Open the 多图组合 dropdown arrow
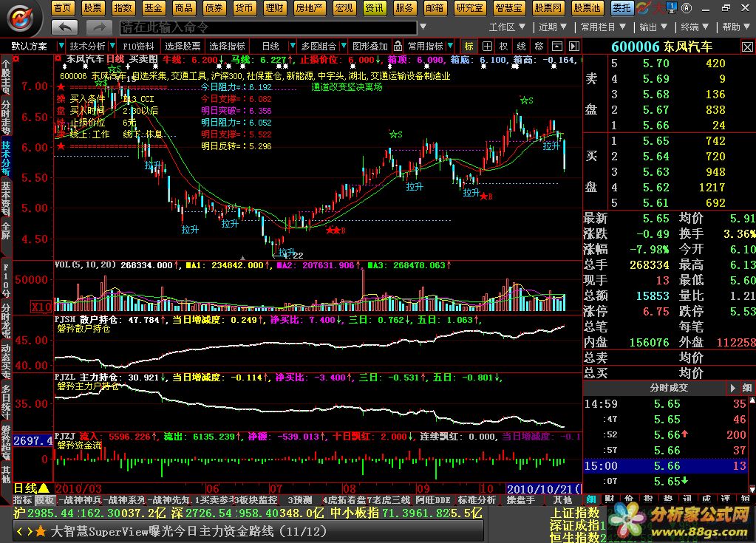756x543 pixels. click(344, 47)
